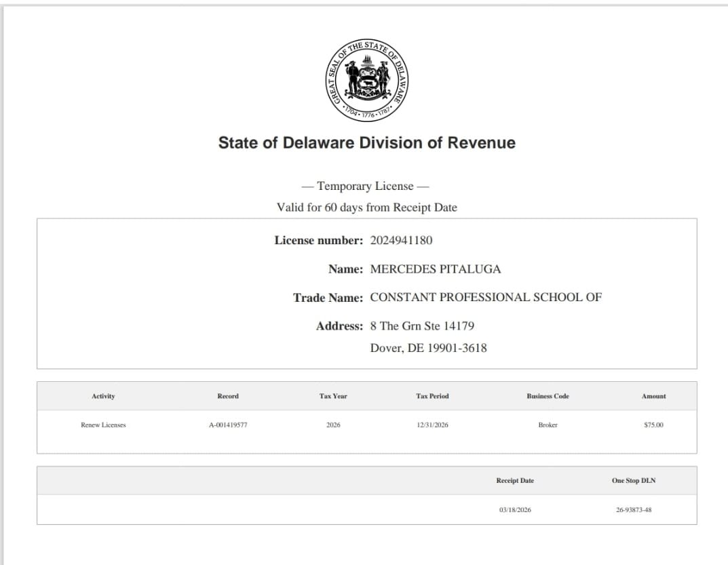Click the tax period 12/31/2026 value
Image resolution: width=728 pixels, height=565 pixels.
[x=432, y=425]
